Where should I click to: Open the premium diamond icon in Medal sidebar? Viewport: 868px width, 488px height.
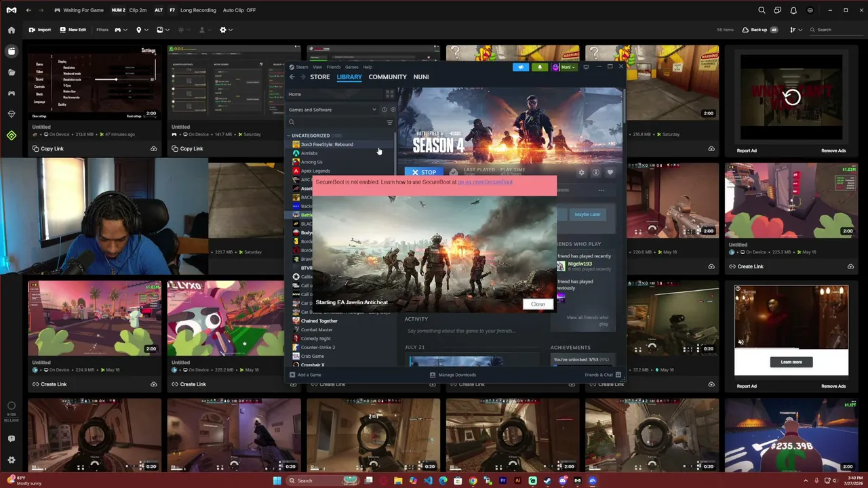[x=12, y=114]
